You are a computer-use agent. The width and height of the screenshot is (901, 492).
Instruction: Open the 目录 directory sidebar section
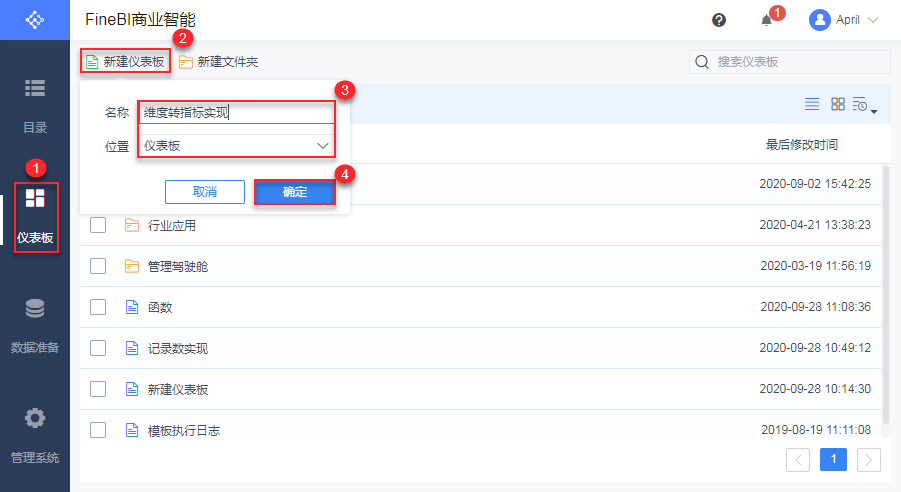coord(35,103)
